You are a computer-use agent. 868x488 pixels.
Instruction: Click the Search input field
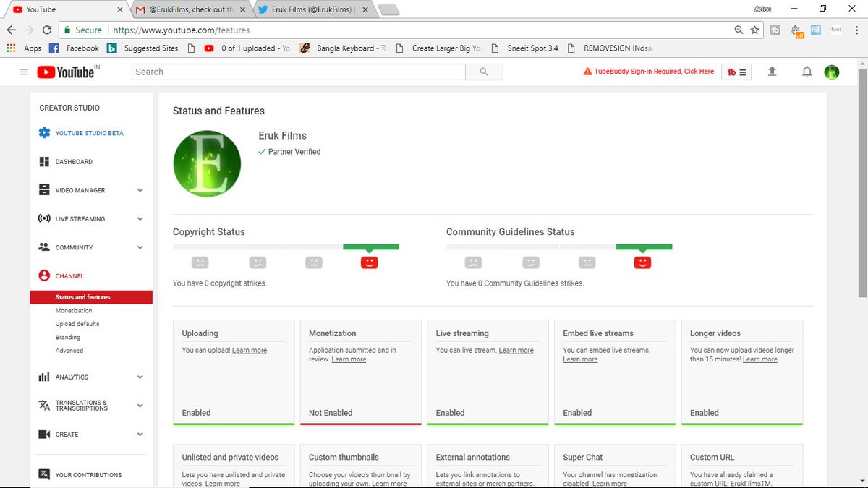(x=299, y=72)
